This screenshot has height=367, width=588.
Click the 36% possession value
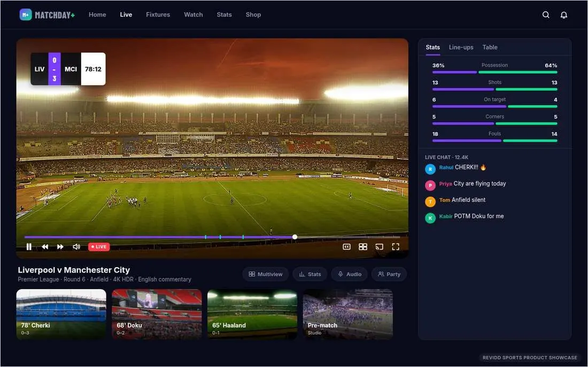tap(438, 65)
